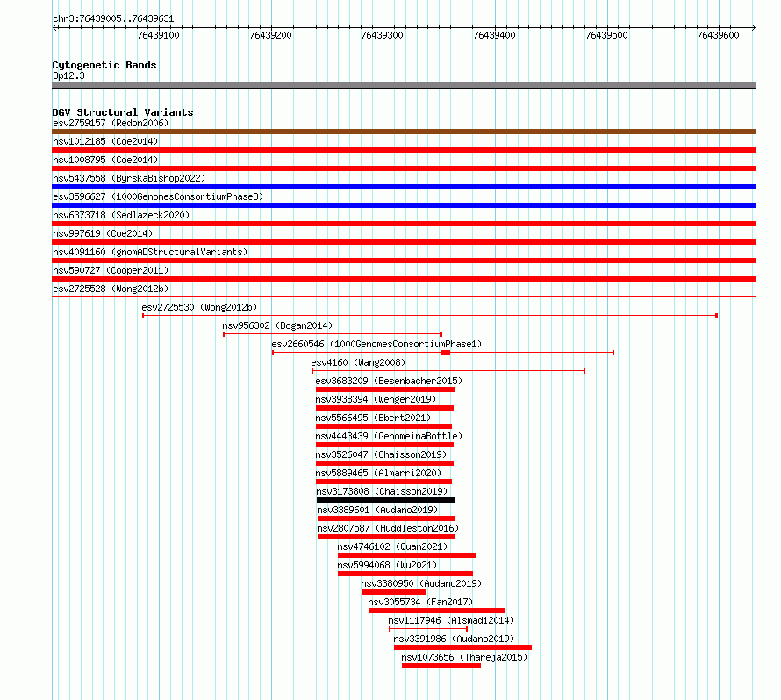The width and height of the screenshot is (781, 700).
Task: Select the blue esv3596627 variant bar
Action: [404, 205]
